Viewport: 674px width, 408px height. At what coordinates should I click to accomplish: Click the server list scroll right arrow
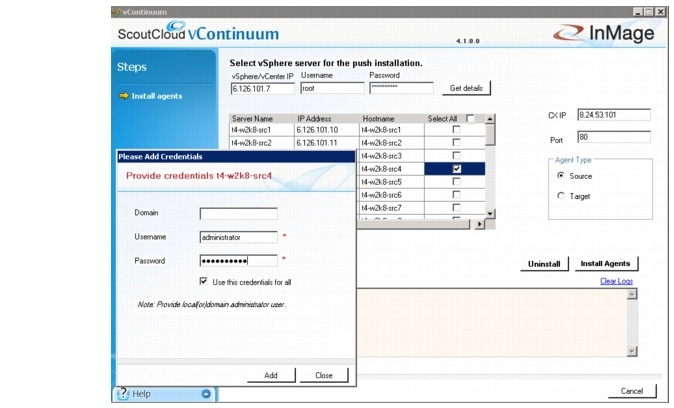[479, 224]
